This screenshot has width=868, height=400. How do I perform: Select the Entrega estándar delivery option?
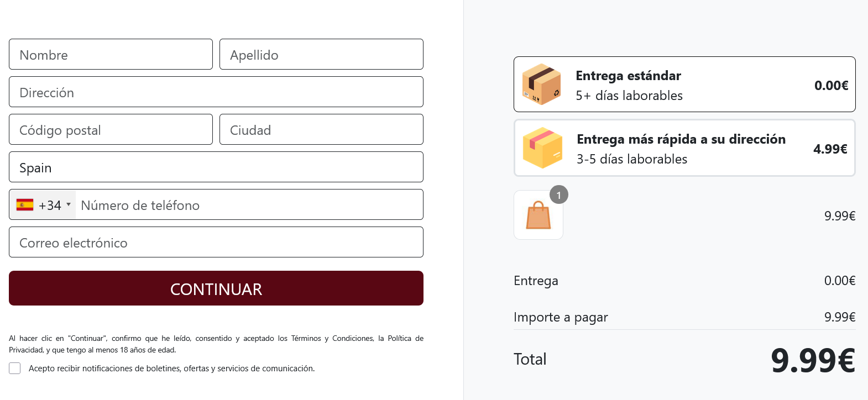[x=684, y=85]
